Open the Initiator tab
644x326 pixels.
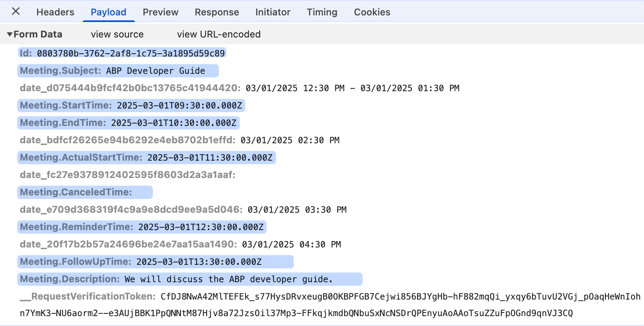pos(273,12)
